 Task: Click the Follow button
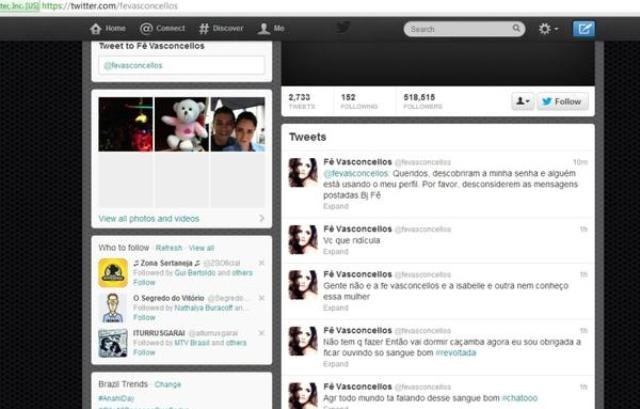pos(562,101)
